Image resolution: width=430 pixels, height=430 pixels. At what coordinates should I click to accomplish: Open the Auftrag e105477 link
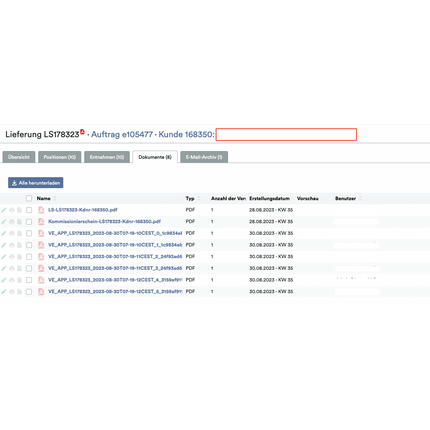pyautogui.click(x=122, y=134)
